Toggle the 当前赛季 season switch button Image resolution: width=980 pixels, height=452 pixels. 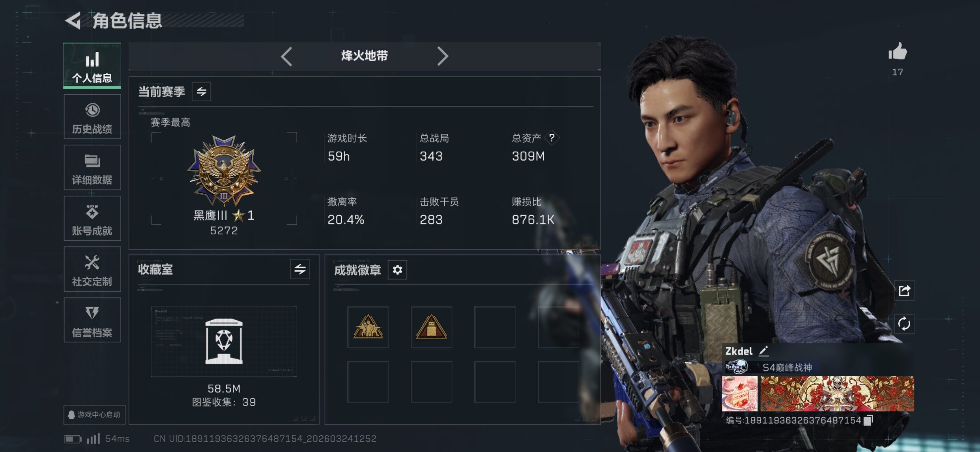pos(201,91)
